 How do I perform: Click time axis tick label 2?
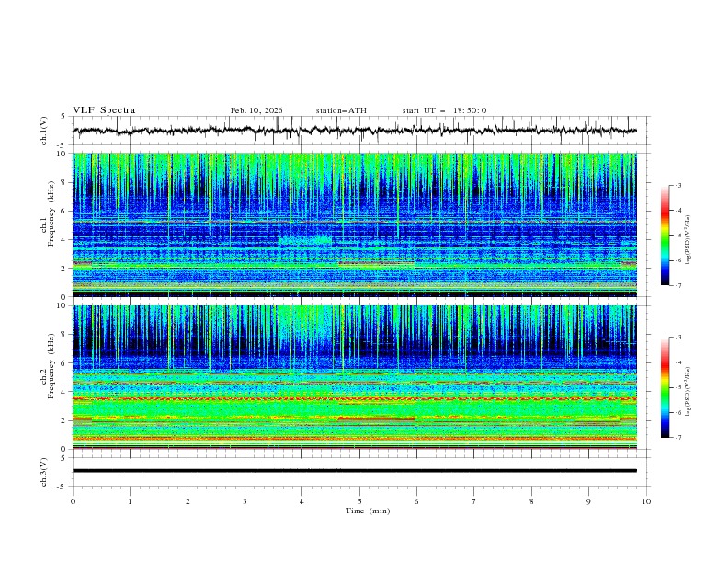point(188,501)
